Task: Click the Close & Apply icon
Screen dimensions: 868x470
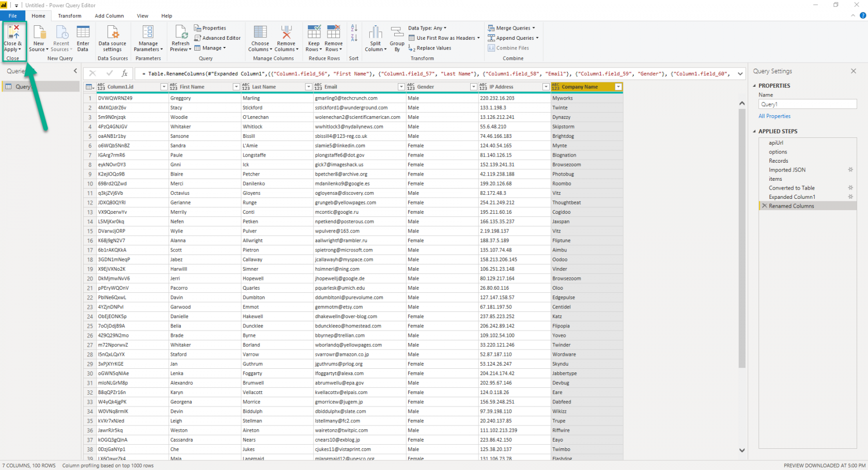Action: point(13,31)
